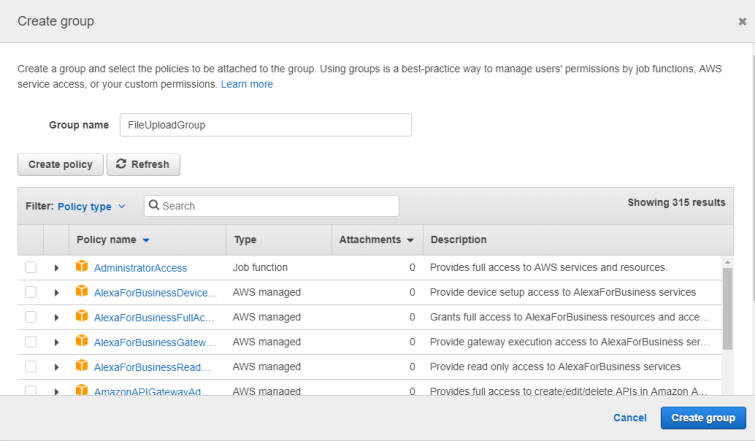Screen dimensions: 755x441
Task: Click the AlexaForBusinessDevice policy cube icon
Action: pyautogui.click(x=82, y=292)
